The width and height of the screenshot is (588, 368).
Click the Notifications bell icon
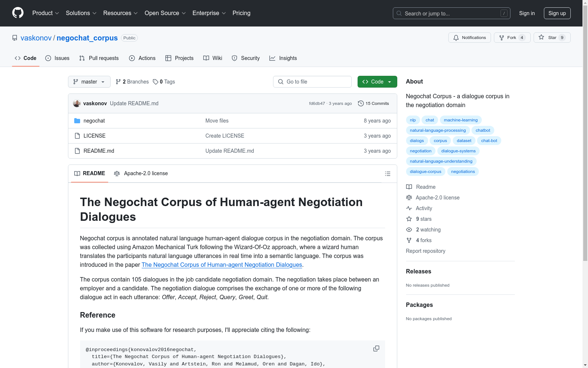pos(456,38)
